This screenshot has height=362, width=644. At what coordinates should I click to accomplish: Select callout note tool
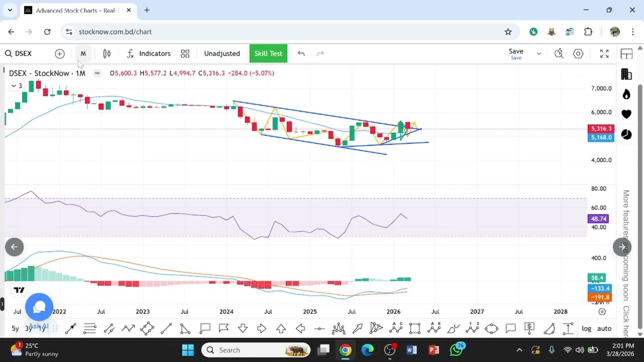click(205, 329)
